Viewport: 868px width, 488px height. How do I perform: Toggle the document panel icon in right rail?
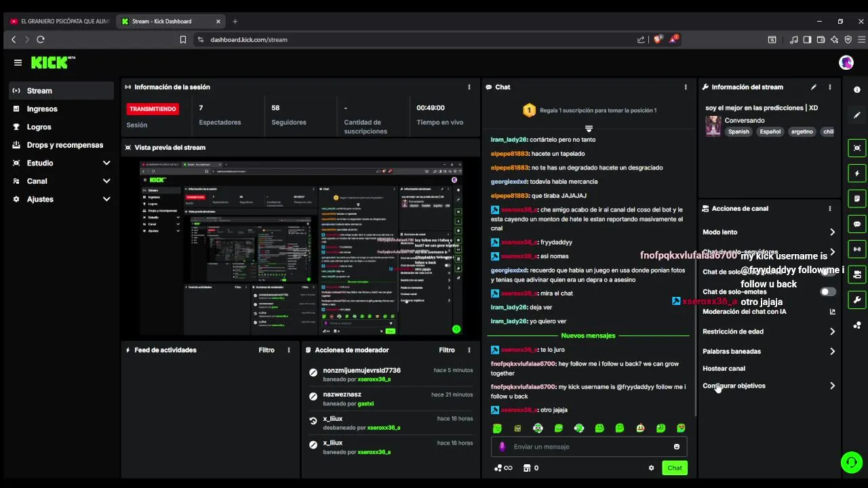(x=857, y=199)
